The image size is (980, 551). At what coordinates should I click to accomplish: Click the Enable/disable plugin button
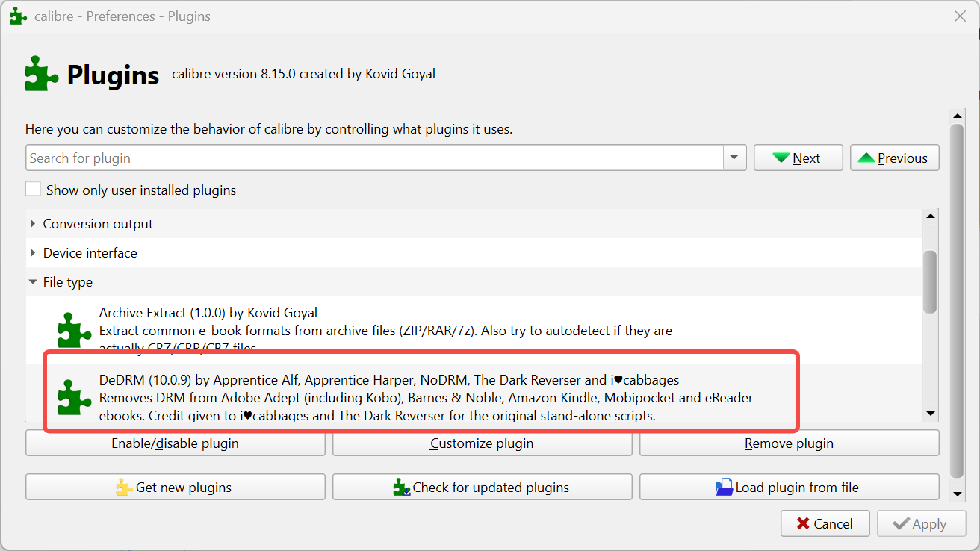176,443
